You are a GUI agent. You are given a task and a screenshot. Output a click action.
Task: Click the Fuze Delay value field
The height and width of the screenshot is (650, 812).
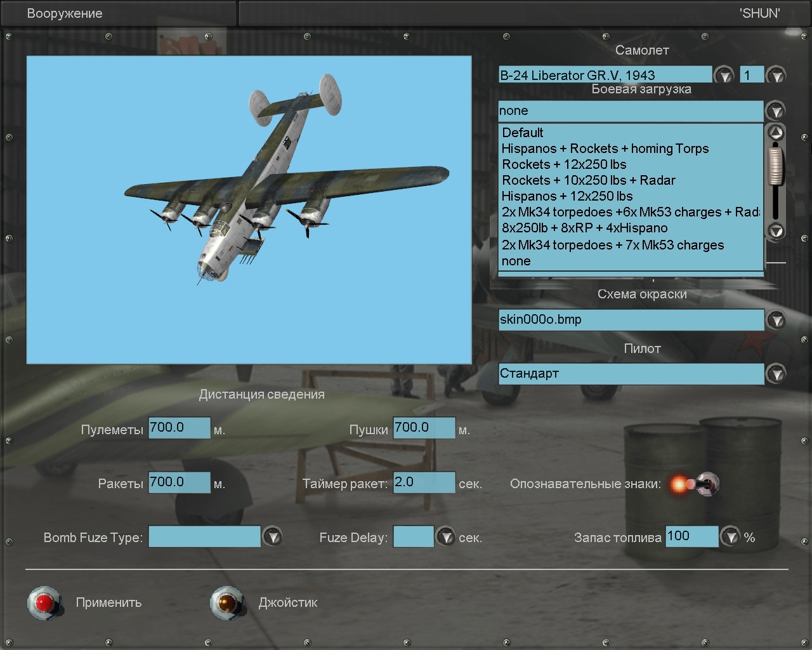pyautogui.click(x=414, y=536)
